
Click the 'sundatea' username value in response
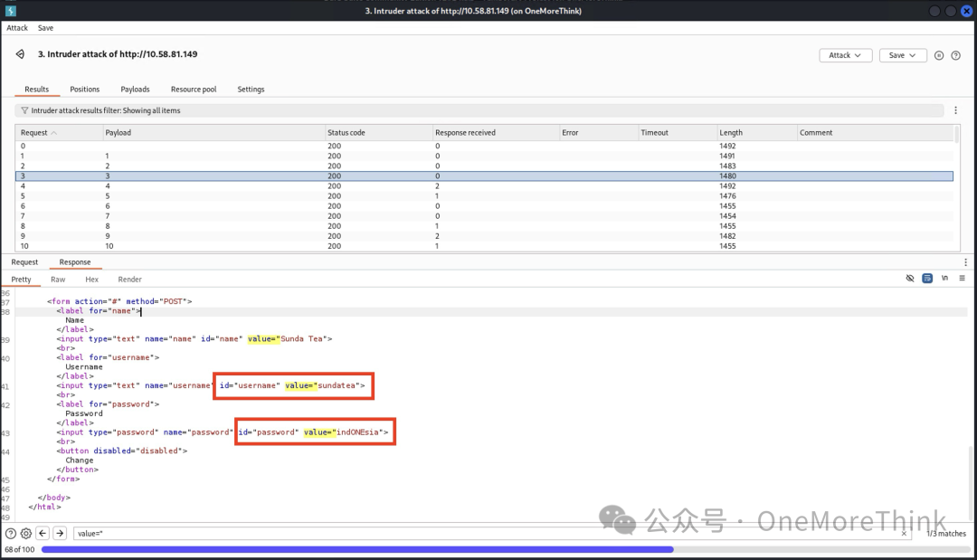point(337,385)
